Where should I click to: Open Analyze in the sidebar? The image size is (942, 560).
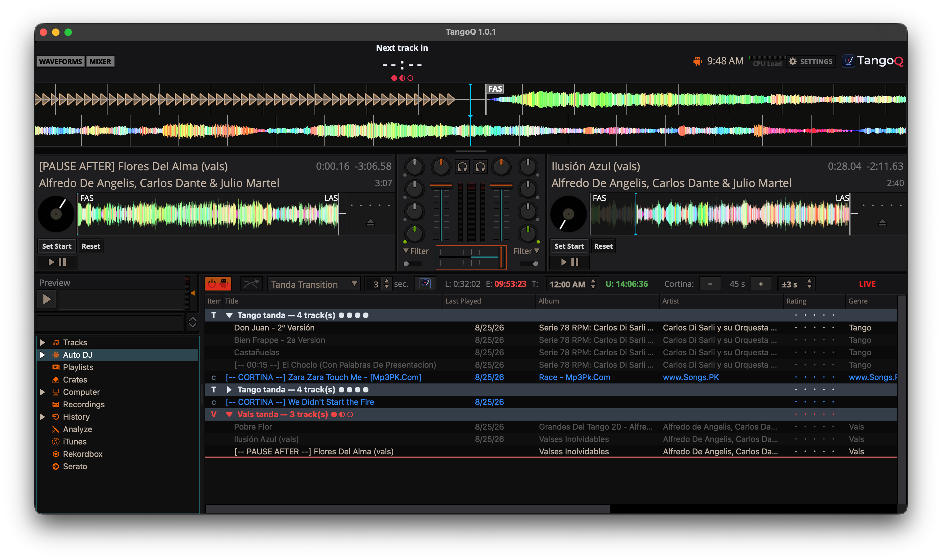77,429
